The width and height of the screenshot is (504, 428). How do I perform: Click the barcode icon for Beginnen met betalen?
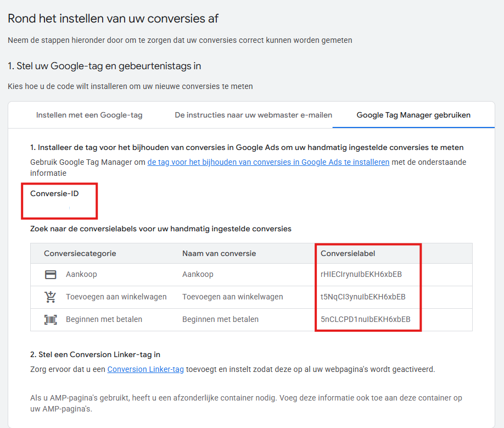[51, 319]
